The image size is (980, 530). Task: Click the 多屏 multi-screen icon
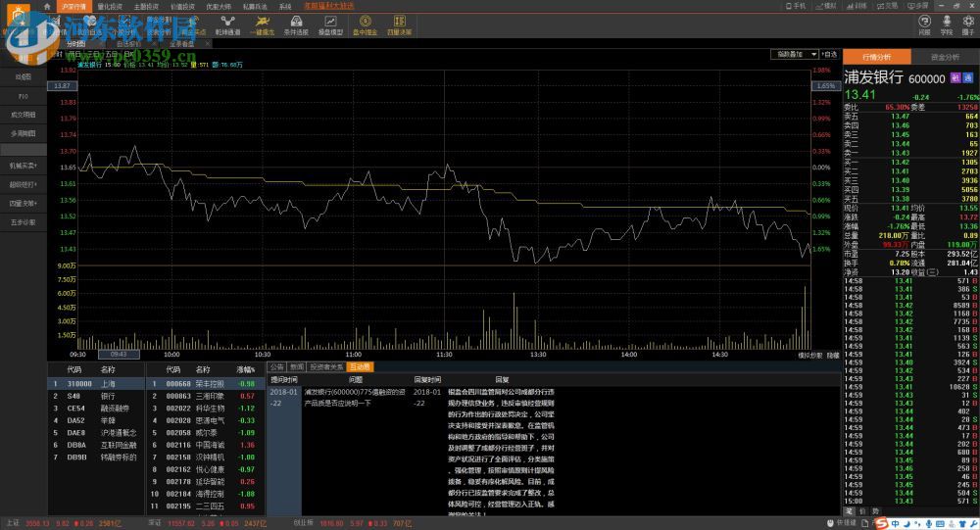coord(918,6)
